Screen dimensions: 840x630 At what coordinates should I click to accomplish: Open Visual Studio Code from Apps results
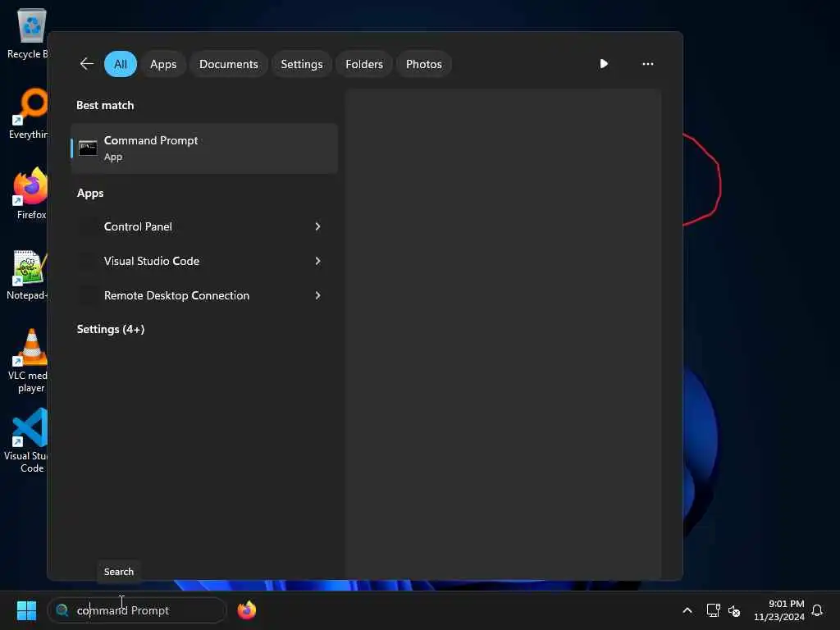tap(204, 261)
